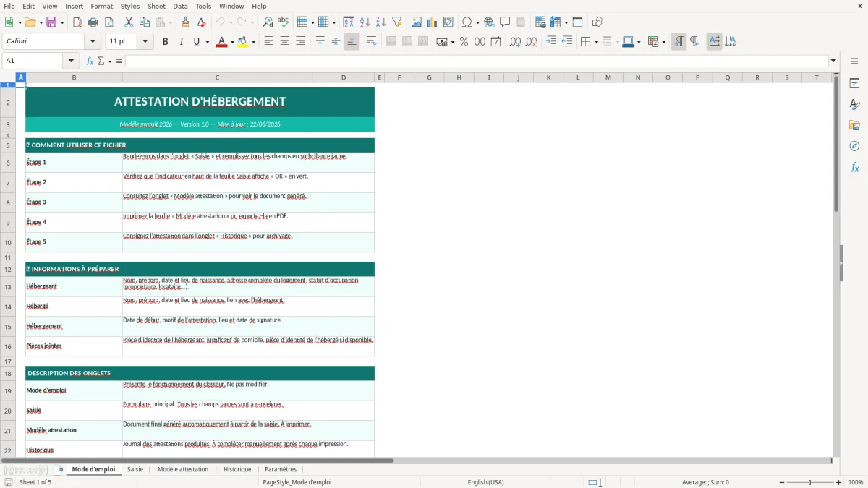
Task: Click the Select All corner button
Action: 7,77
